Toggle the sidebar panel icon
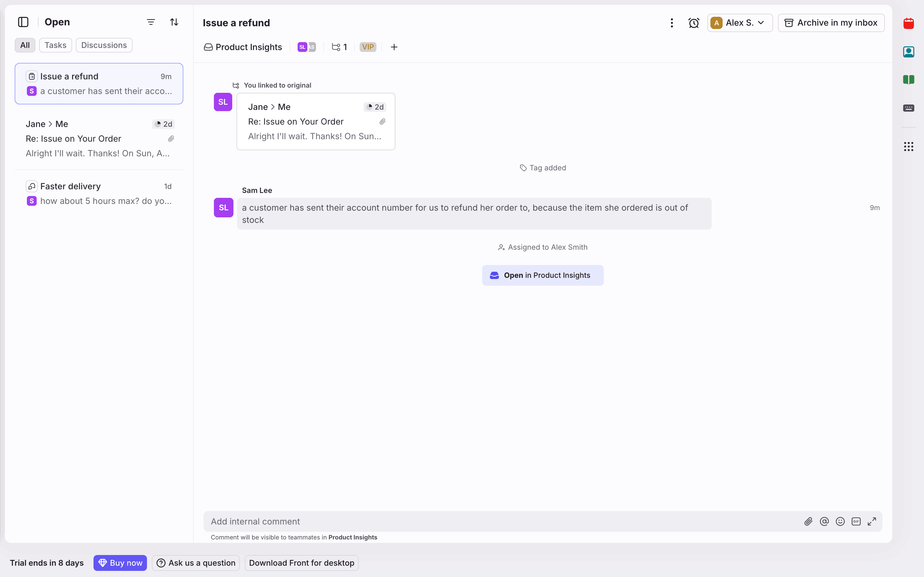Image resolution: width=924 pixels, height=577 pixels. click(23, 22)
